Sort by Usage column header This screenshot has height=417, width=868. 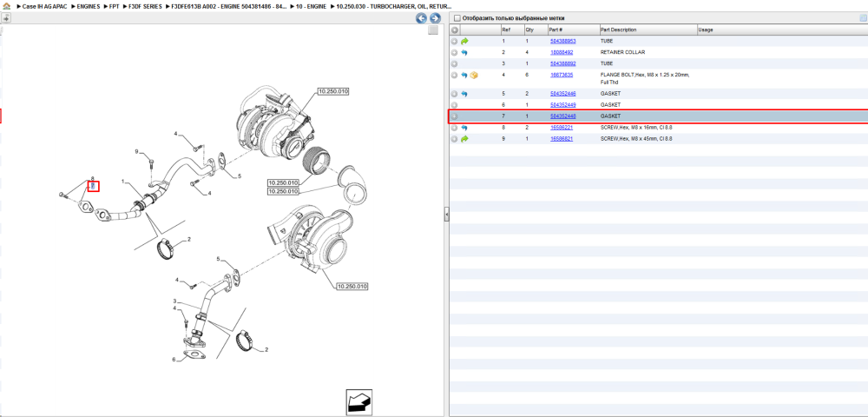(x=782, y=30)
